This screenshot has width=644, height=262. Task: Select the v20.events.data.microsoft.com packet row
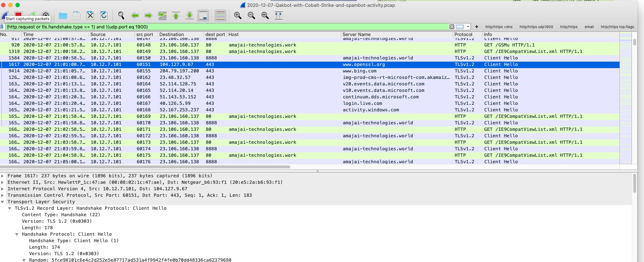click(309, 84)
